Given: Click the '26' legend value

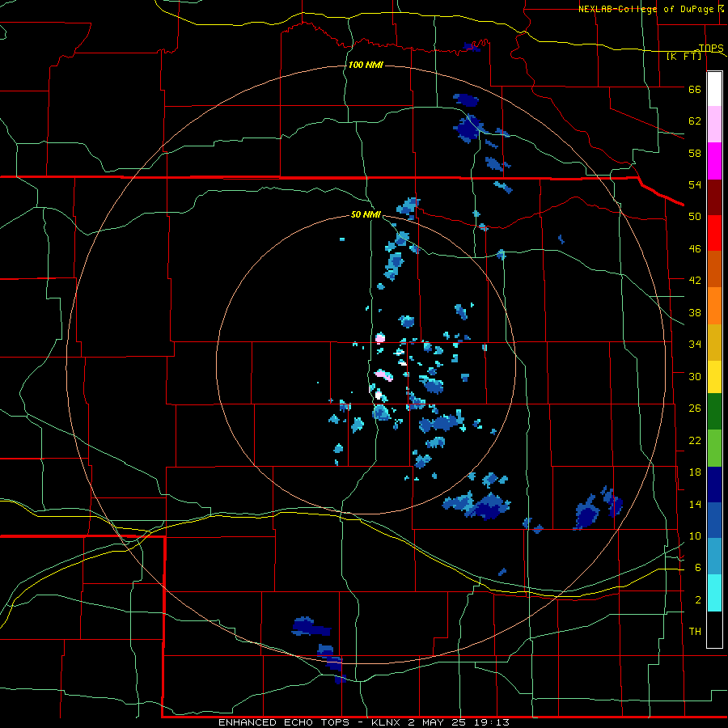Looking at the screenshot, I should (x=695, y=408).
